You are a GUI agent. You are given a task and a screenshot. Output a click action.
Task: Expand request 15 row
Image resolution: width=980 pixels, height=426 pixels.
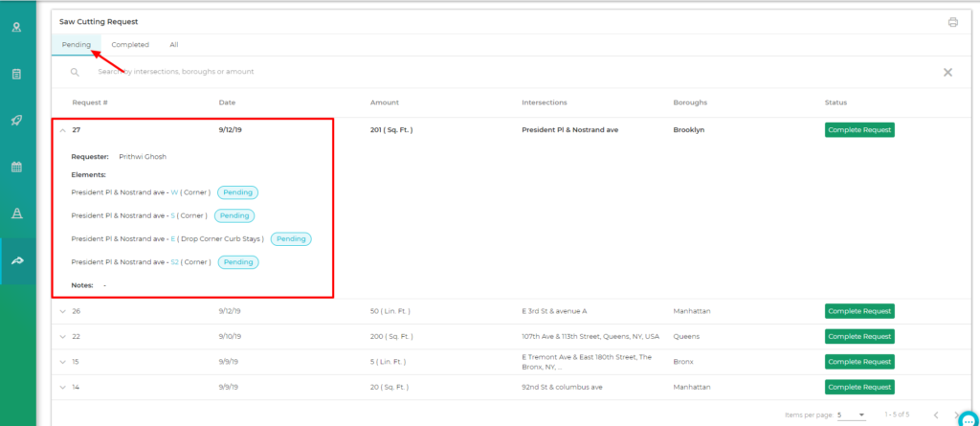coord(63,362)
